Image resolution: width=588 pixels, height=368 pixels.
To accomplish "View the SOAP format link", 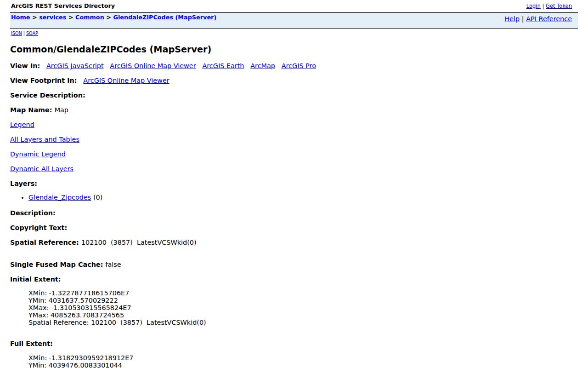I will coord(32,33).
